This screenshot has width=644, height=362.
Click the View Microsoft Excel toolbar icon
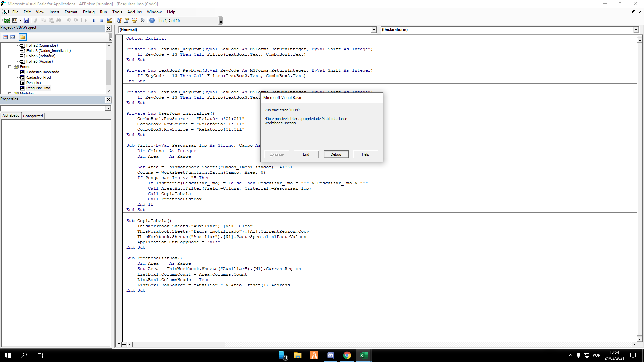click(x=7, y=20)
